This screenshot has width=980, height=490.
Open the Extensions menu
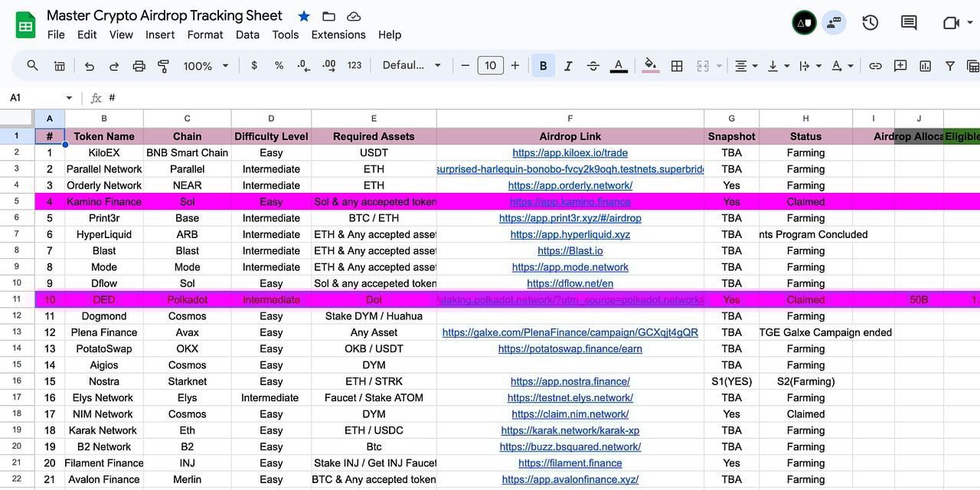[x=338, y=34]
